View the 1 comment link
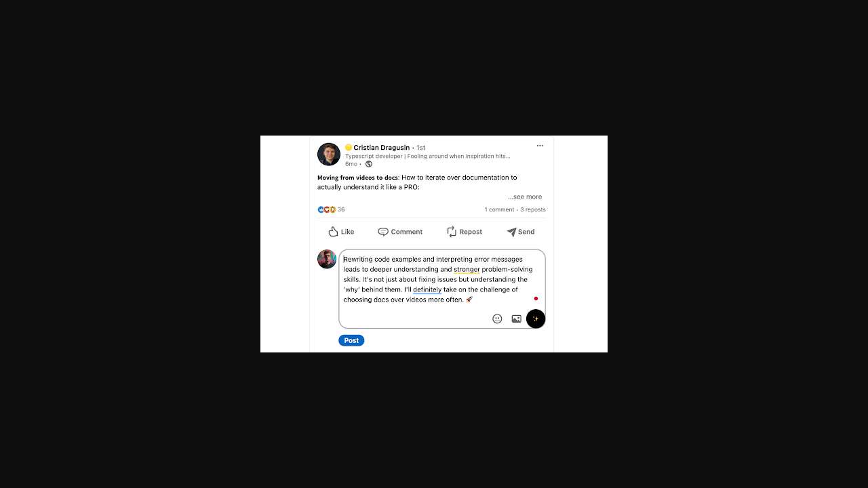The height and width of the screenshot is (488, 868). coord(499,209)
